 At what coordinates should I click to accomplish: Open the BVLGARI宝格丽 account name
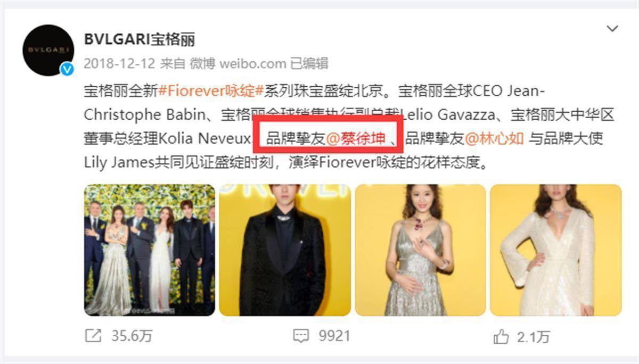click(140, 39)
